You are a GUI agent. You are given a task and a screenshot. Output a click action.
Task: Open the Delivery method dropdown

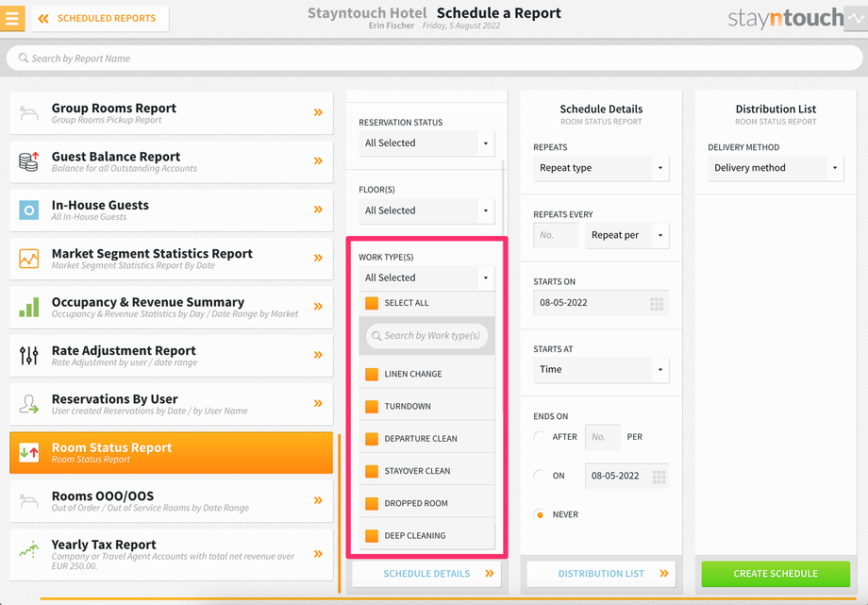pyautogui.click(x=776, y=168)
